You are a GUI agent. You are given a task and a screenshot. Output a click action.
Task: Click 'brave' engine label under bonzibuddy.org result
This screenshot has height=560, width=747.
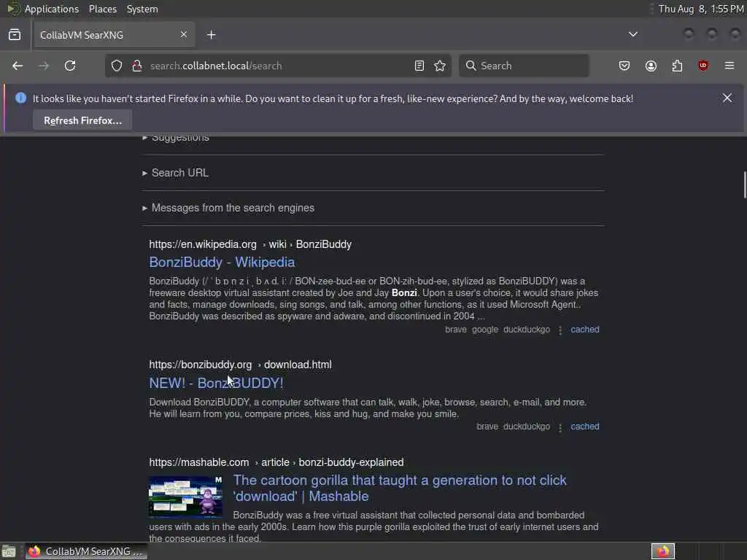click(x=487, y=427)
